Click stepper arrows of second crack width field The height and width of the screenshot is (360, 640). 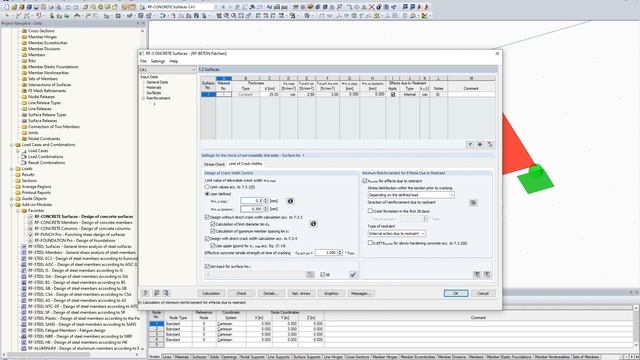click(x=266, y=209)
